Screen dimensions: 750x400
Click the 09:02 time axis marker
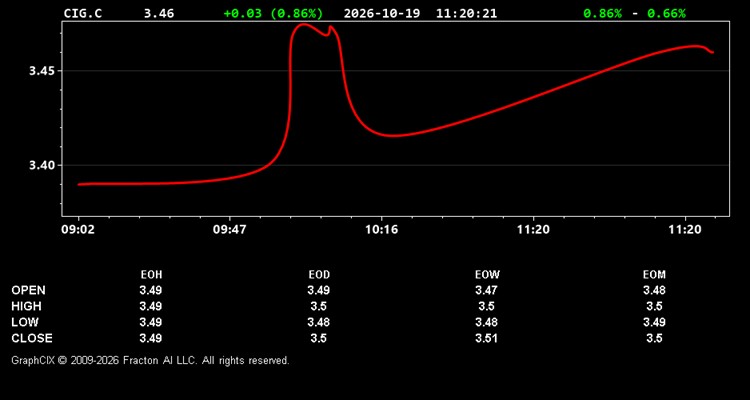77,230
